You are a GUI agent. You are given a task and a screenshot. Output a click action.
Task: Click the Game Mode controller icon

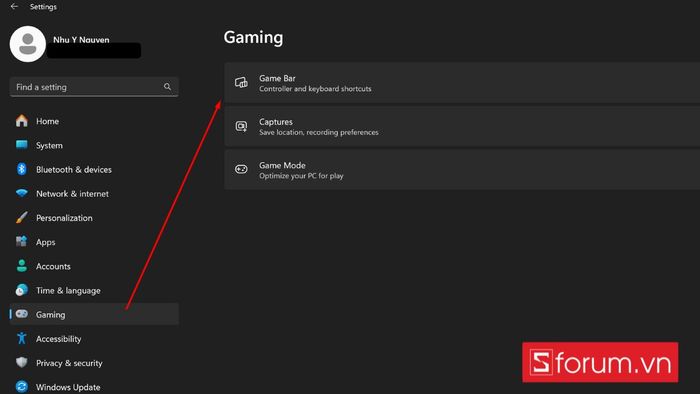[x=241, y=169]
